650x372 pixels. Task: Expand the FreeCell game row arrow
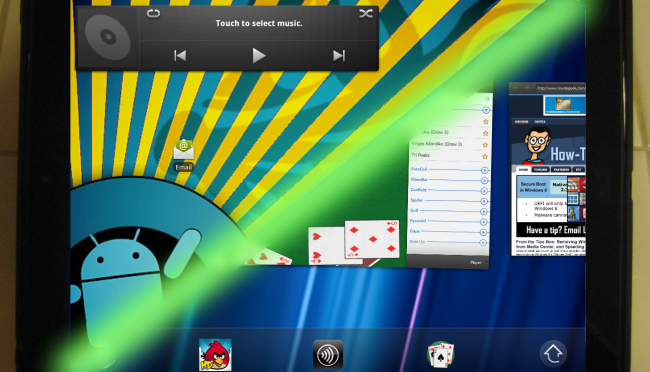point(484,170)
